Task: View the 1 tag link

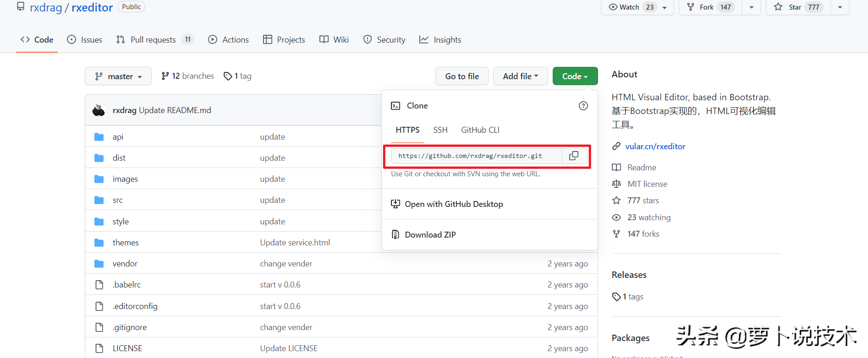Action: 237,76
